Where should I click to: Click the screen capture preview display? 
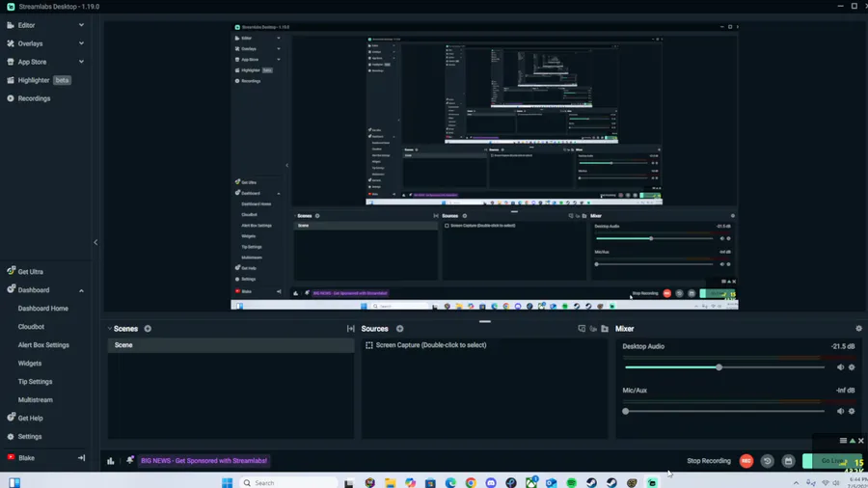(x=484, y=168)
